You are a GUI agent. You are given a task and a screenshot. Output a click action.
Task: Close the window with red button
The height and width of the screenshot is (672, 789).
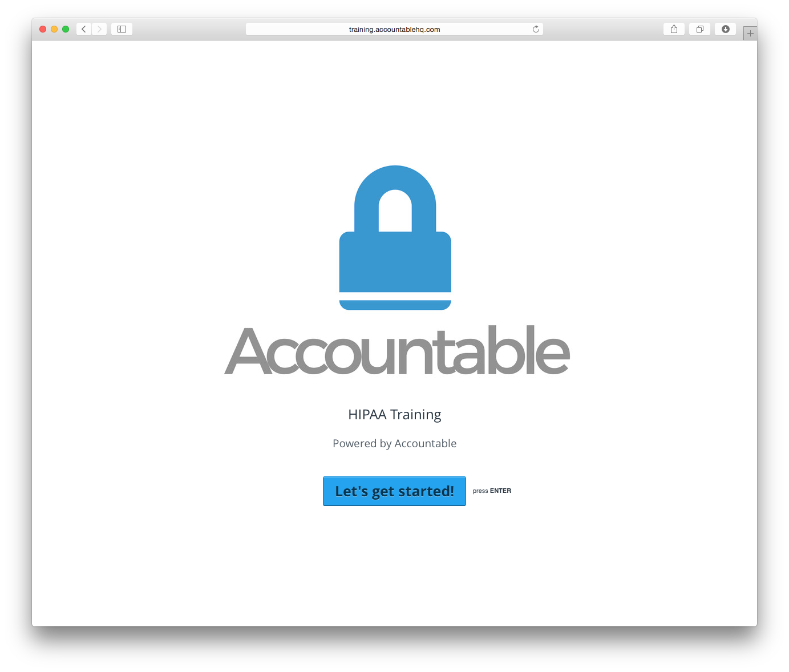tap(43, 29)
